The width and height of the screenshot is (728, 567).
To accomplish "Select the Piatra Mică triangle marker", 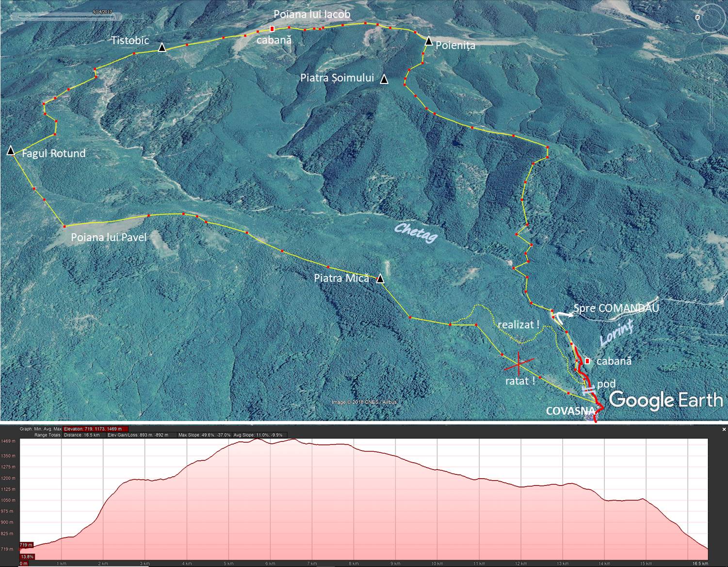I will [x=380, y=278].
